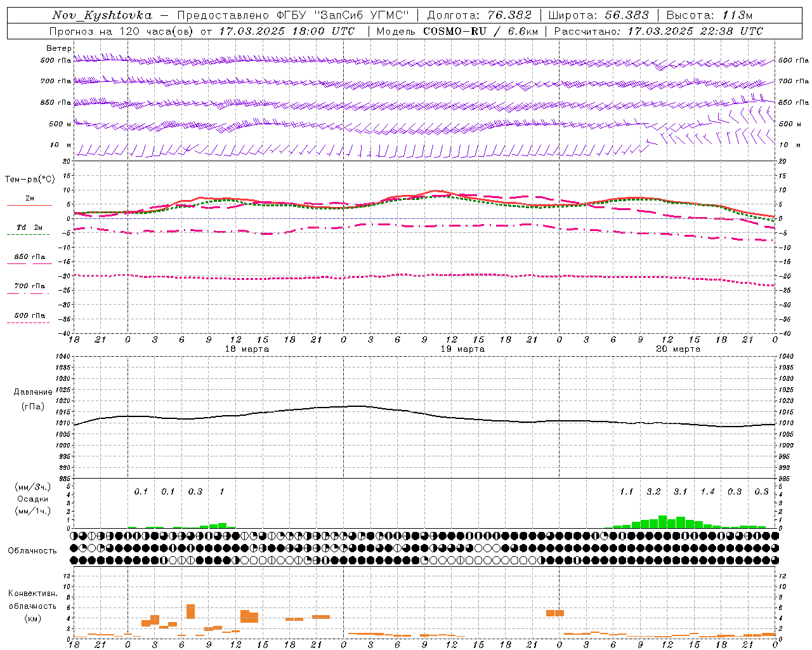
Task: Click the '2м' temperature legend entry
Action: pyautogui.click(x=30, y=199)
